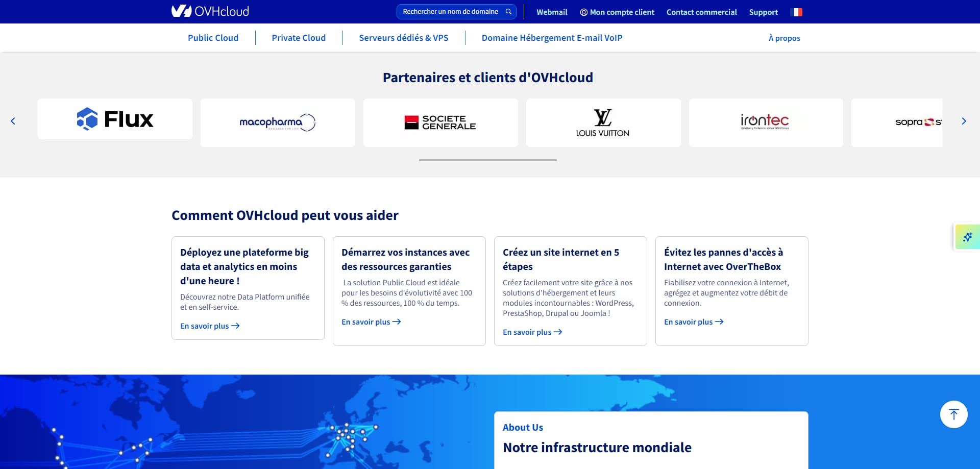Open the irontec partner logo card
Viewport: 980px width, 469px height.
(x=766, y=122)
